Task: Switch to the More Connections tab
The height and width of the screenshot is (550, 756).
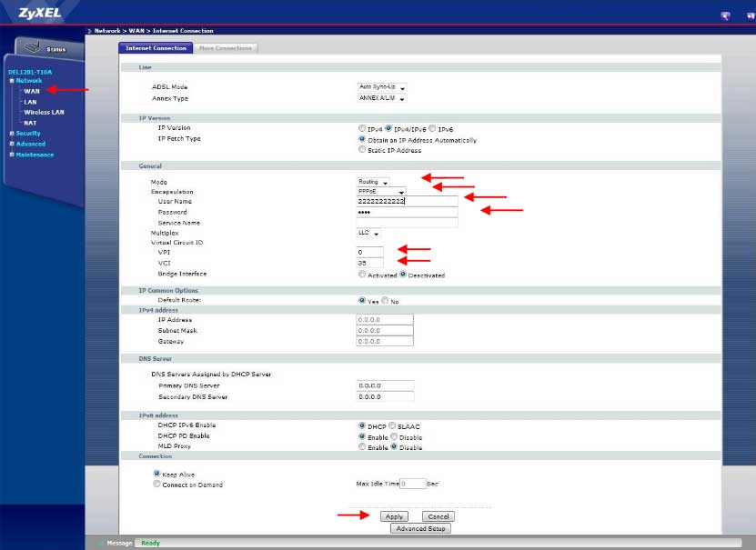Action: point(227,47)
